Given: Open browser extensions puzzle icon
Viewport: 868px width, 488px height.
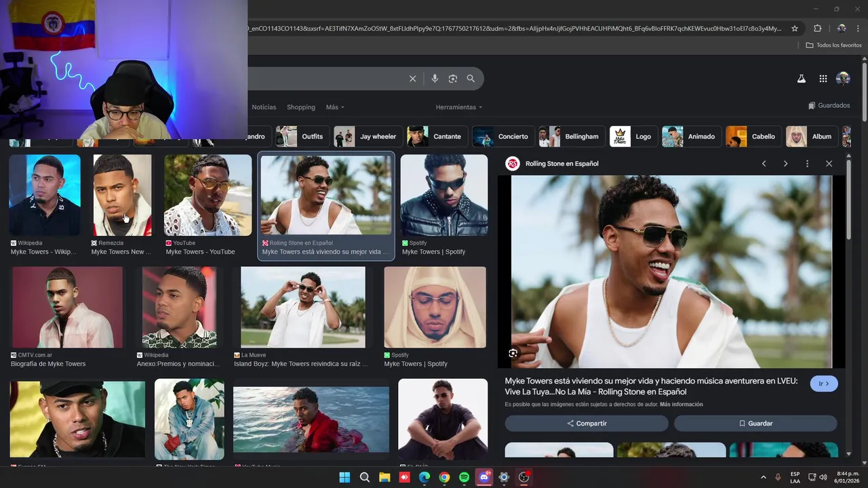Looking at the screenshot, I should (817, 28).
